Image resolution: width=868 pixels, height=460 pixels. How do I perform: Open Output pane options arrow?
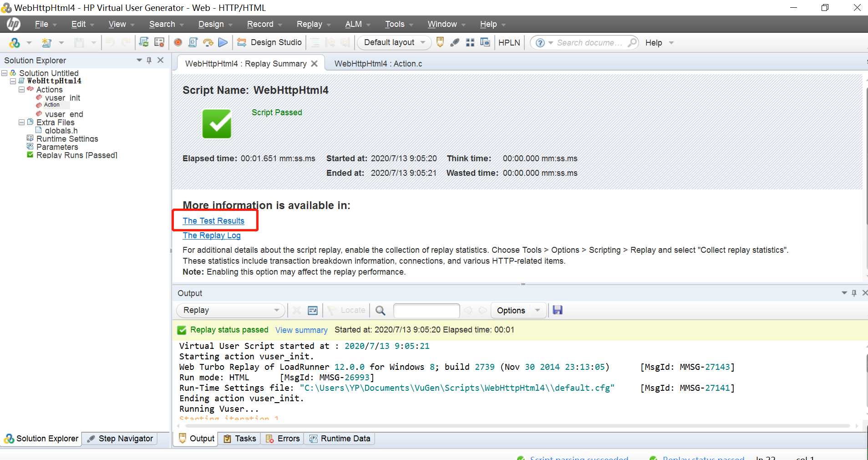click(844, 293)
